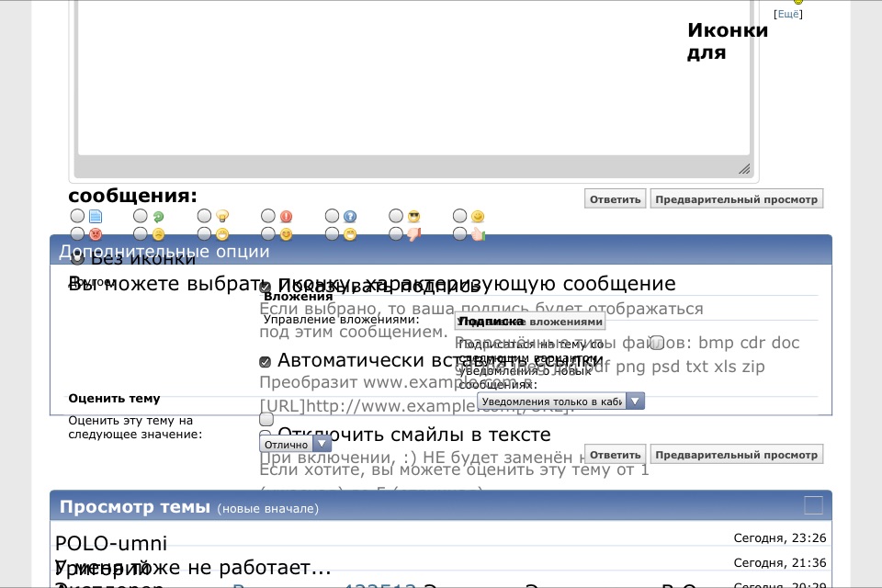The height and width of the screenshot is (588, 882).
Task: Click the top 'Ответить' button
Action: click(615, 198)
